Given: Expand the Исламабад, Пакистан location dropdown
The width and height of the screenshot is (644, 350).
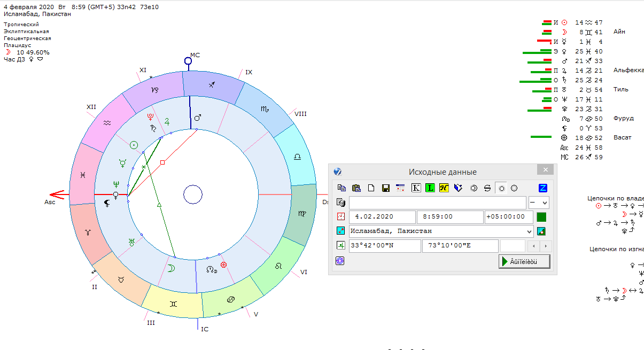Looking at the screenshot, I should tap(529, 231).
